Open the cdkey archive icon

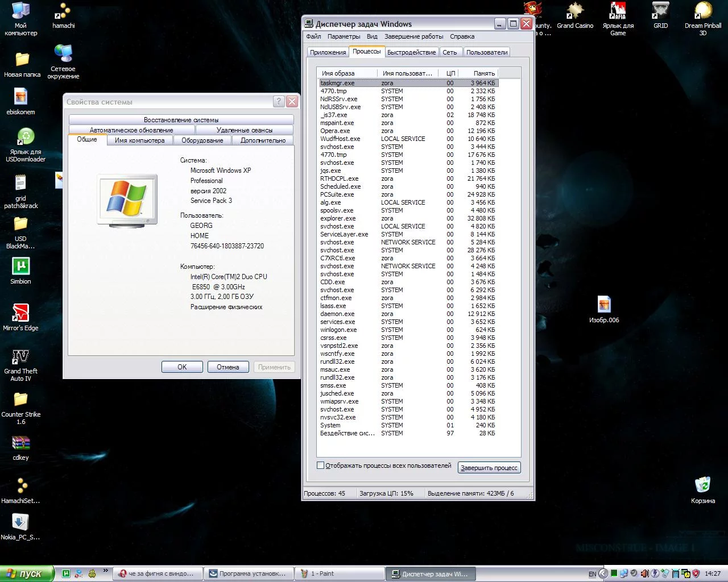coord(20,443)
